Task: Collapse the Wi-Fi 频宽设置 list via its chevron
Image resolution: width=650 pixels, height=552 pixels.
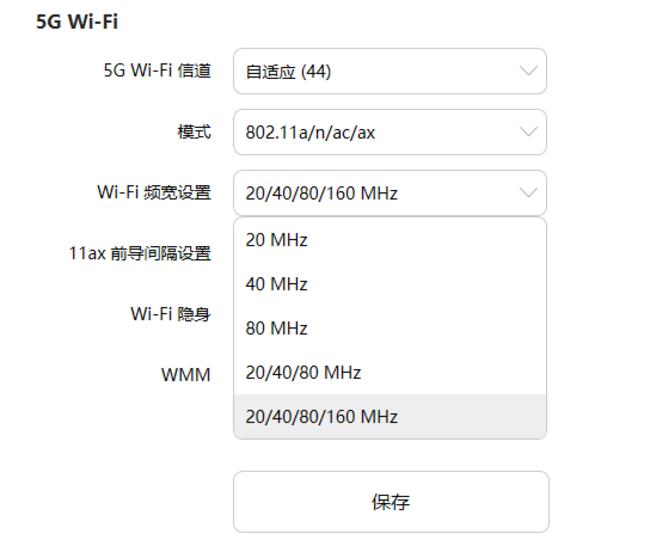Action: (528, 193)
